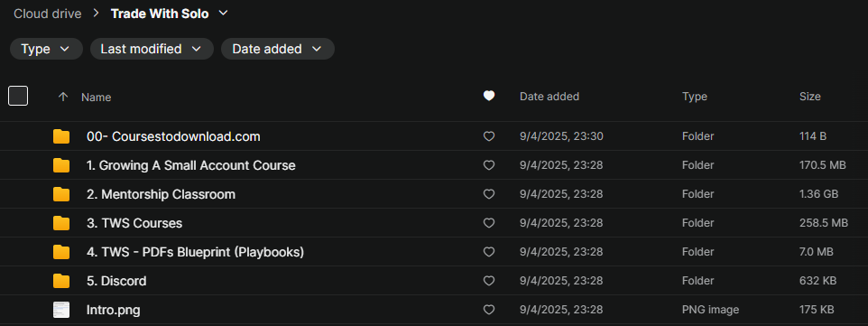Expand the Last modified filter
Viewport: 868px width, 326px height.
click(152, 49)
